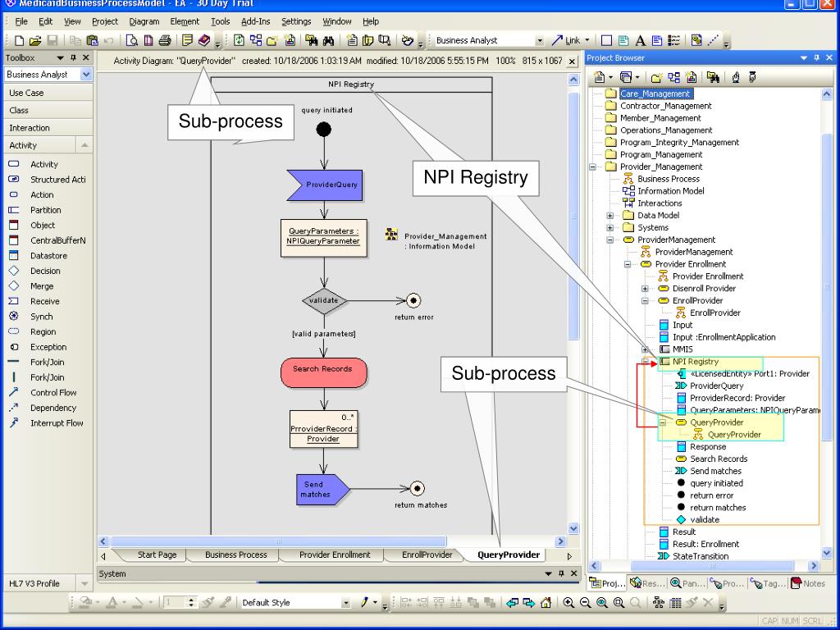Image resolution: width=840 pixels, height=630 pixels.
Task: Go to next diagram with forward arrow
Action: click(529, 603)
